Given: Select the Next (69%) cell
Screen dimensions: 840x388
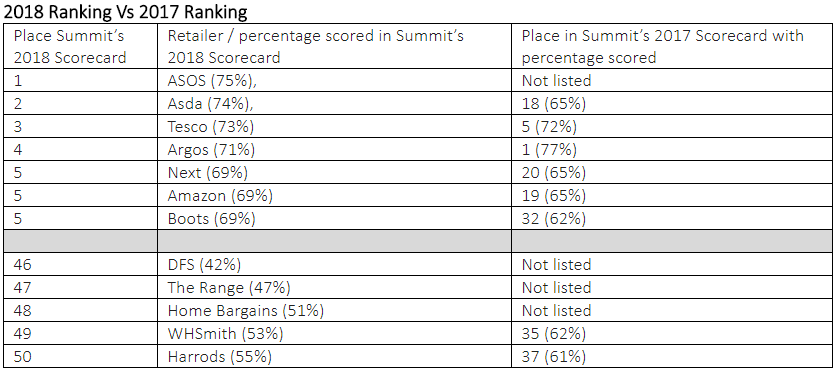Looking at the screenshot, I should click(x=334, y=172).
